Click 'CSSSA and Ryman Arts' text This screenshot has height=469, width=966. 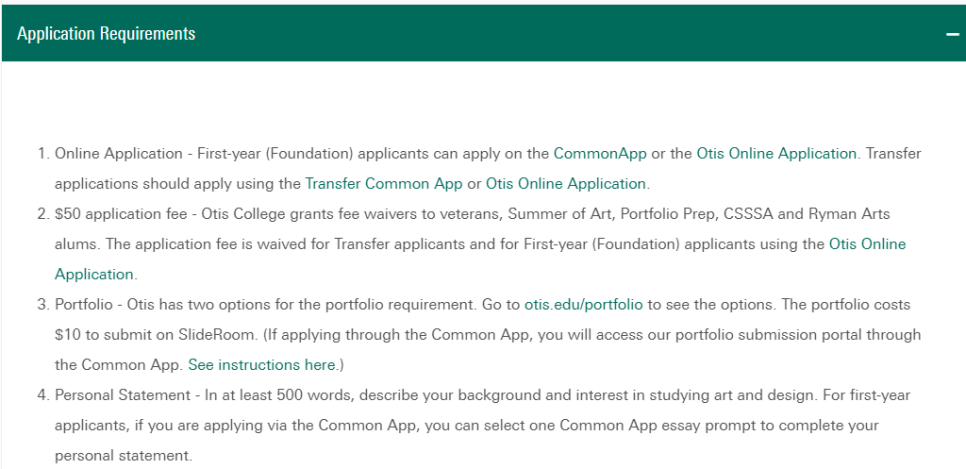[x=807, y=214]
